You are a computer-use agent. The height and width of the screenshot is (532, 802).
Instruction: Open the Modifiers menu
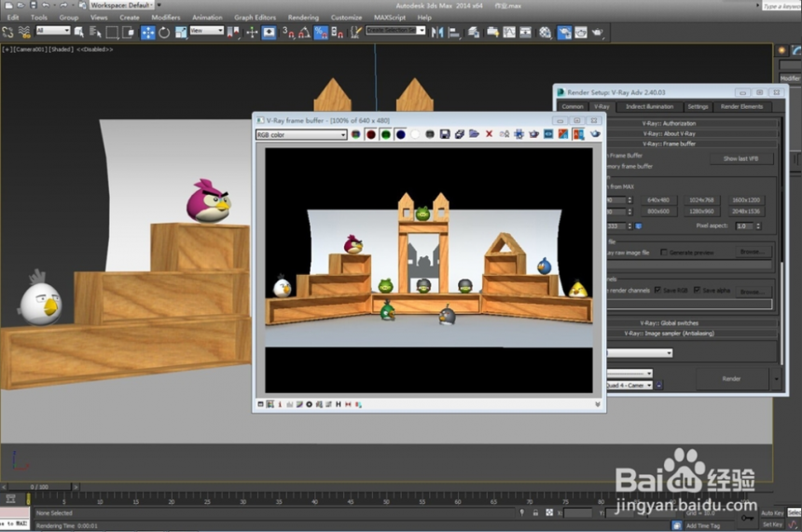[x=166, y=18]
